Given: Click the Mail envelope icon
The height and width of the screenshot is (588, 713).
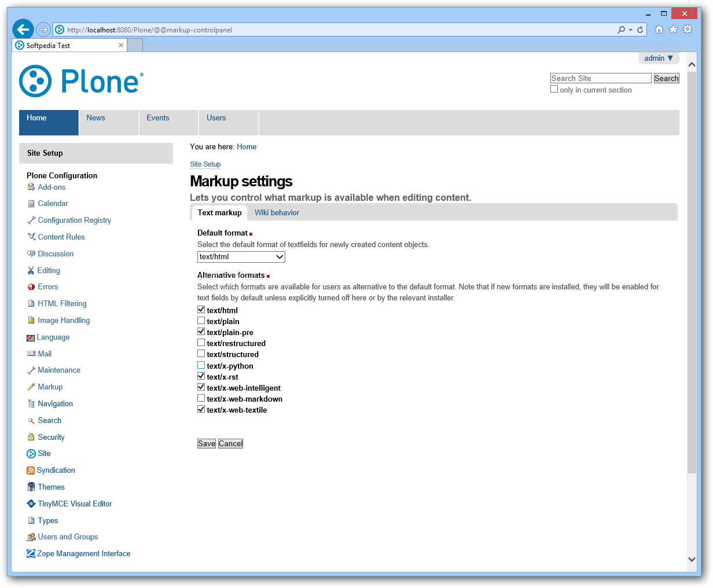Looking at the screenshot, I should coord(31,354).
